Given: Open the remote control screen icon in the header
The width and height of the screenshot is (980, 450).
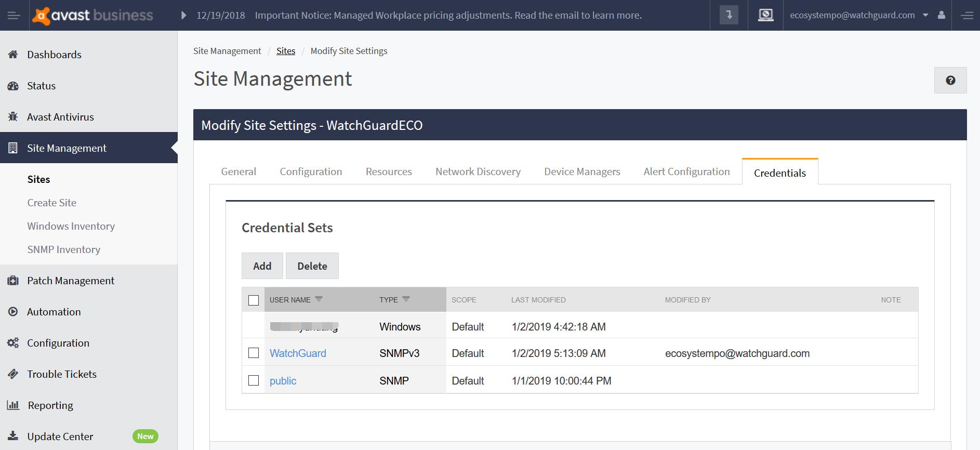Looking at the screenshot, I should point(765,15).
